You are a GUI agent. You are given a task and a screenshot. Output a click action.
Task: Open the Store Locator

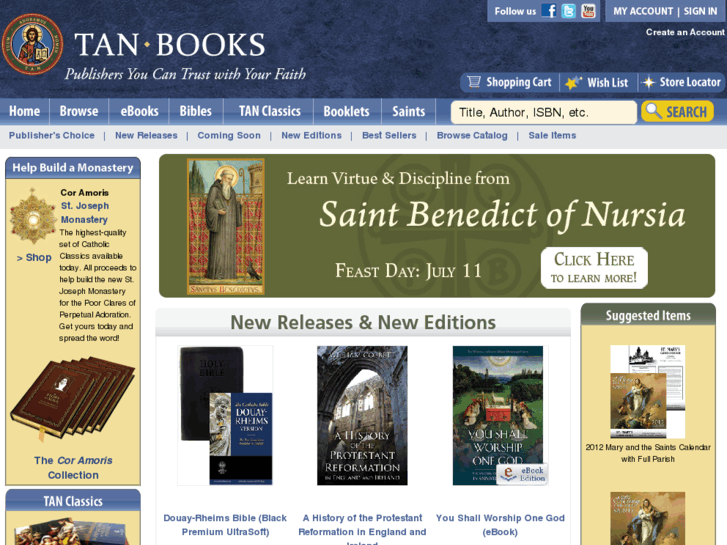tap(690, 82)
